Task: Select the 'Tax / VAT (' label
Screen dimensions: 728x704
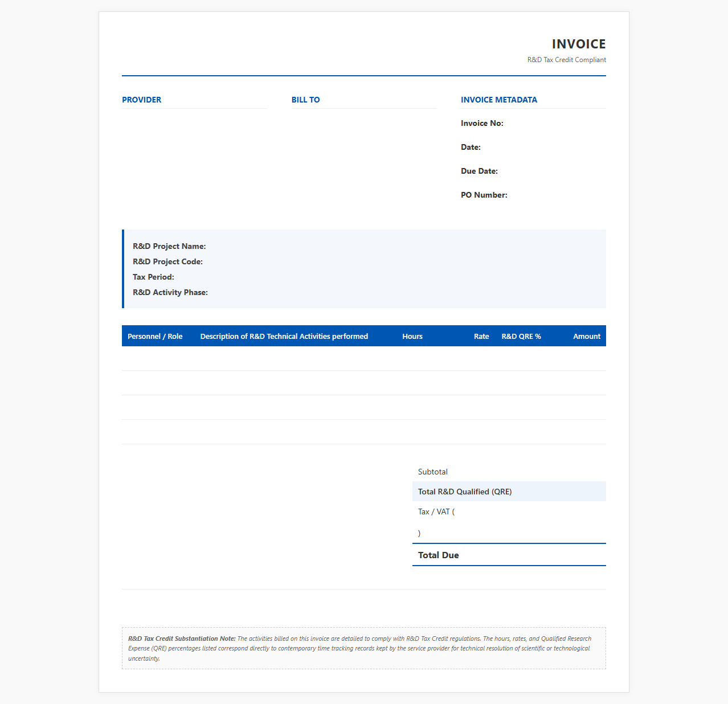Action: (x=436, y=511)
